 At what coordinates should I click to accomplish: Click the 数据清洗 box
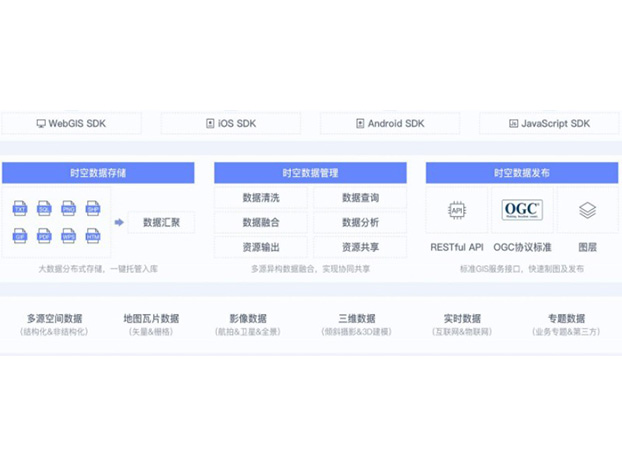point(261,198)
